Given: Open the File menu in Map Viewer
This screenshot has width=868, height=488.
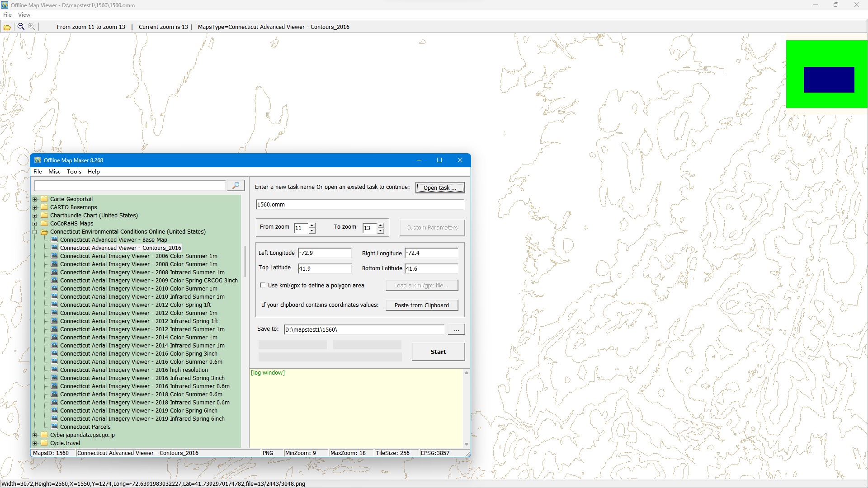Looking at the screenshot, I should pyautogui.click(x=7, y=14).
